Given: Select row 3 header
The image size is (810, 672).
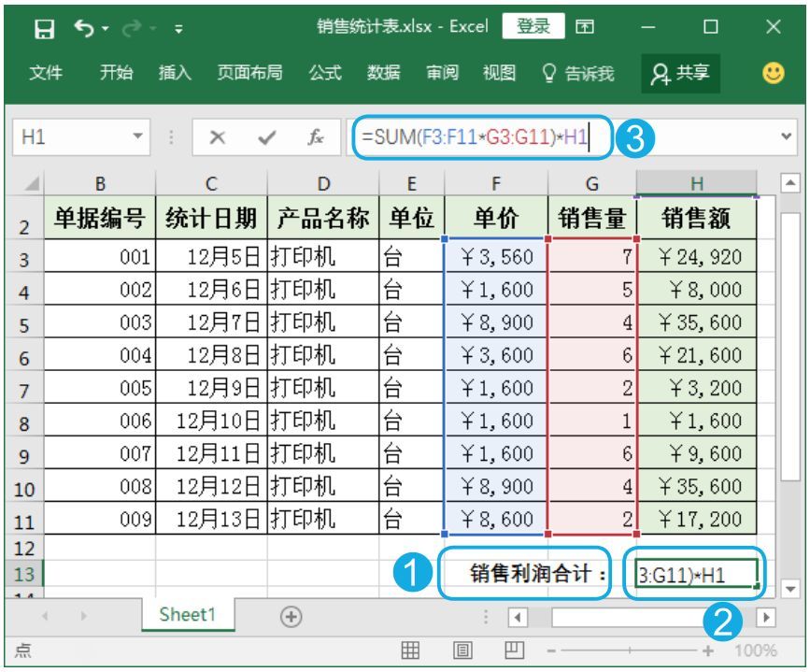Looking at the screenshot, I should click(23, 257).
